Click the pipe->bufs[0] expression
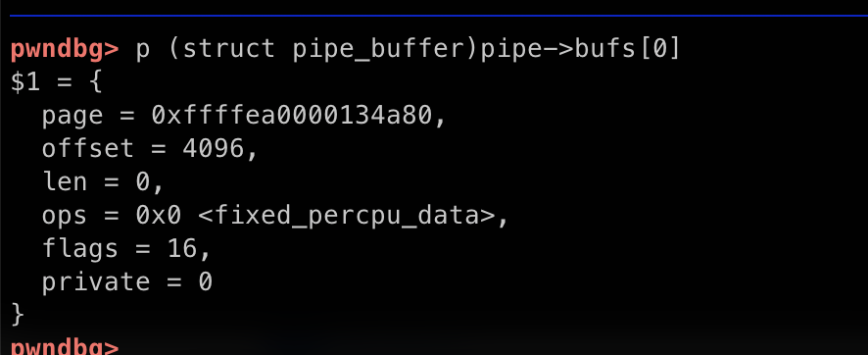868x355 pixels. (580, 49)
